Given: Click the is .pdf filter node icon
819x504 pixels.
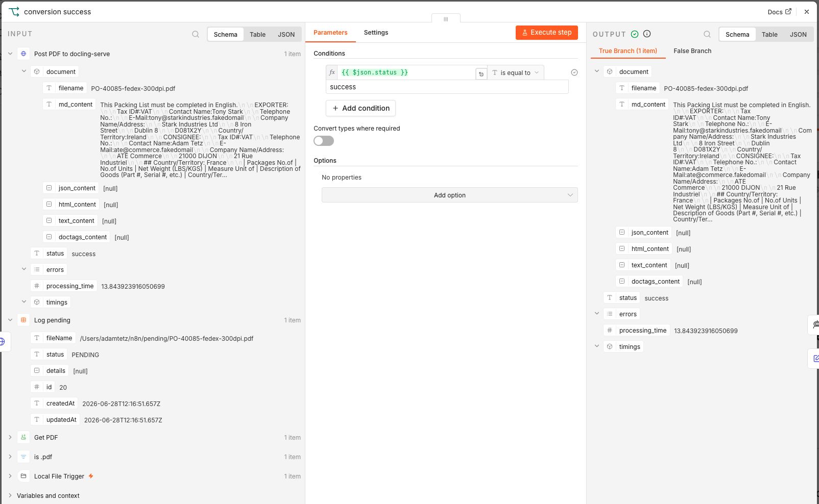Looking at the screenshot, I should coord(23,457).
